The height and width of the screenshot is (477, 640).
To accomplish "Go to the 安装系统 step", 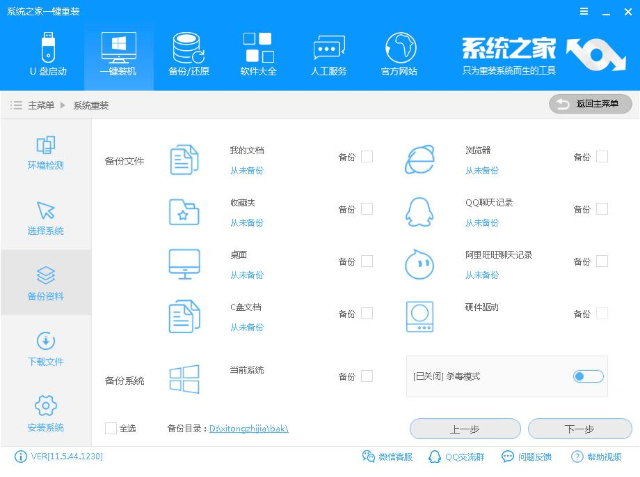I will [x=46, y=414].
